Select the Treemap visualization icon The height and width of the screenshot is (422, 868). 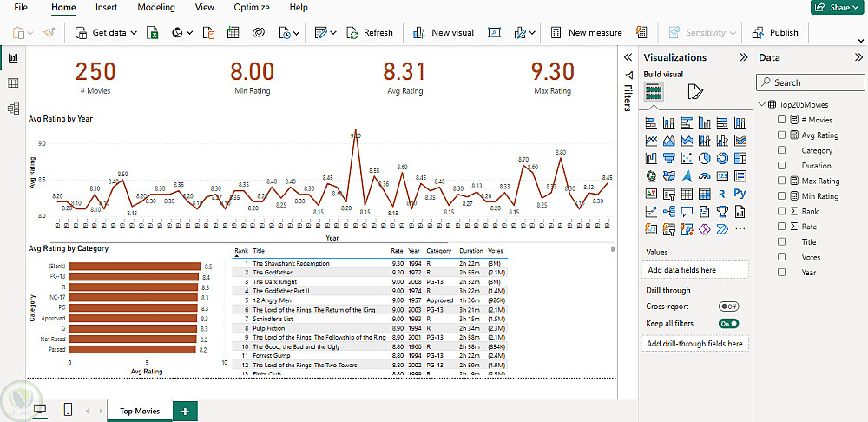[x=740, y=158]
